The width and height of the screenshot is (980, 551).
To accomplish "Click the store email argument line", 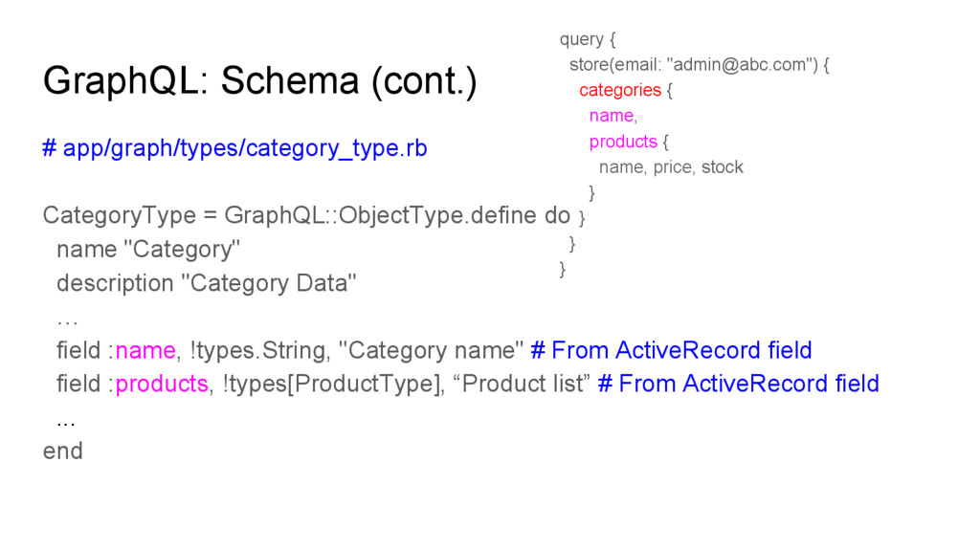I will click(700, 65).
